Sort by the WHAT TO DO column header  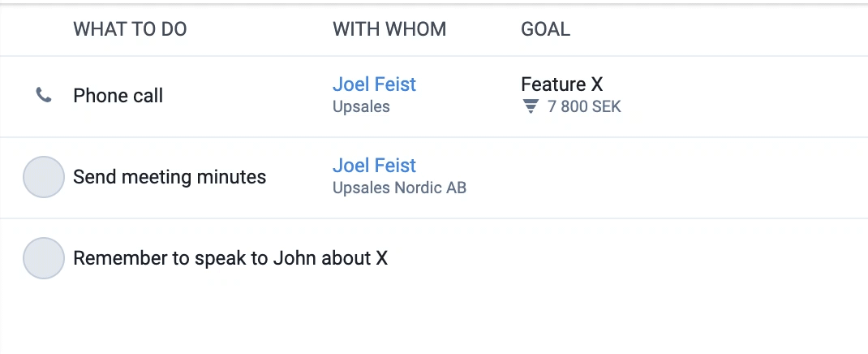point(130,28)
